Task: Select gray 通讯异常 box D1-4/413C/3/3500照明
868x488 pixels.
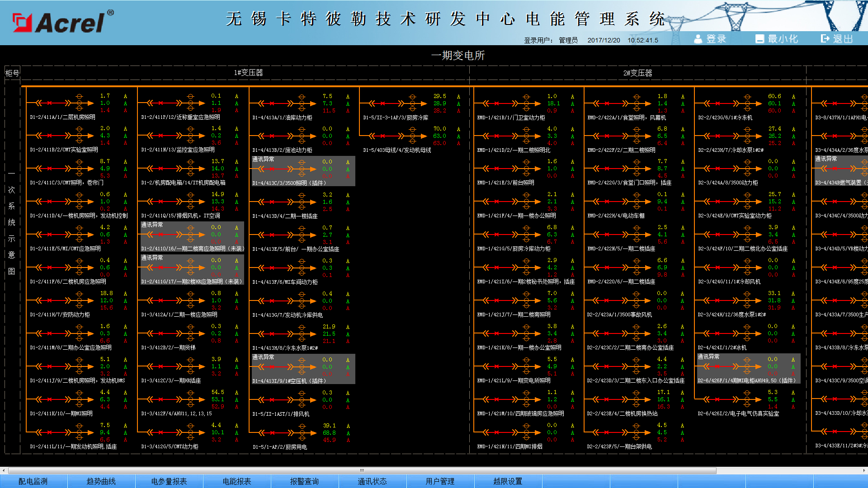Action: click(x=303, y=171)
